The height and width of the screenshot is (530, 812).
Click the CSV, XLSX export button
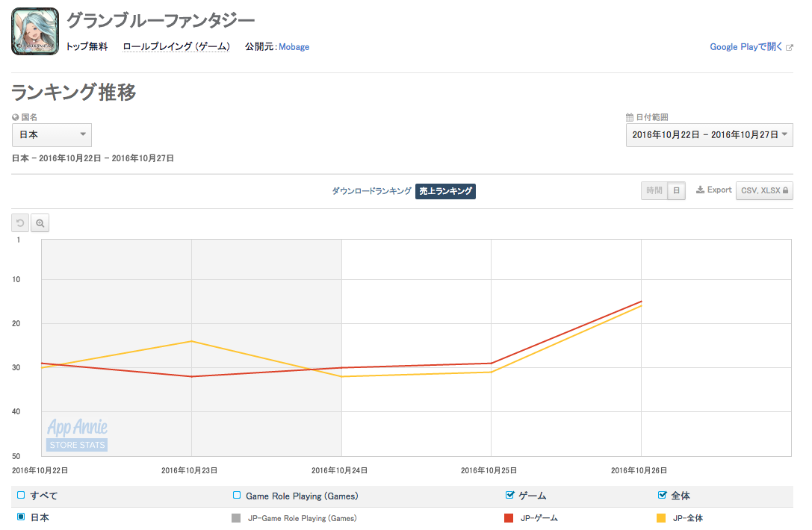coord(764,190)
